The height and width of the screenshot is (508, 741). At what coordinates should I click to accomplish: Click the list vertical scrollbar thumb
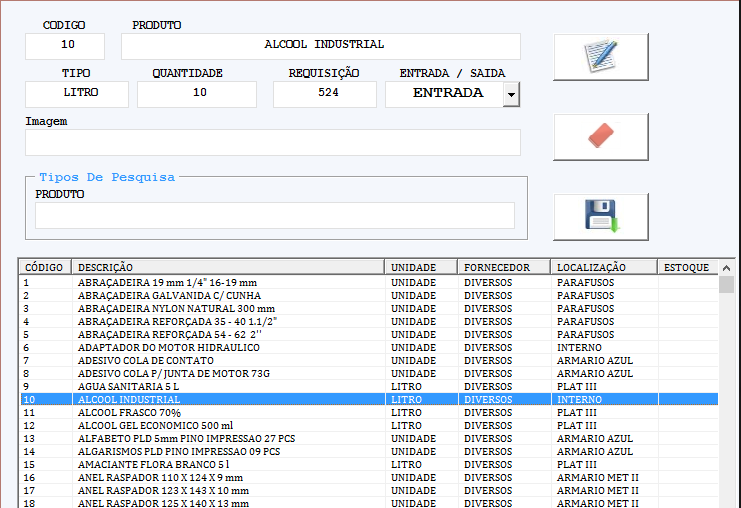(x=726, y=285)
